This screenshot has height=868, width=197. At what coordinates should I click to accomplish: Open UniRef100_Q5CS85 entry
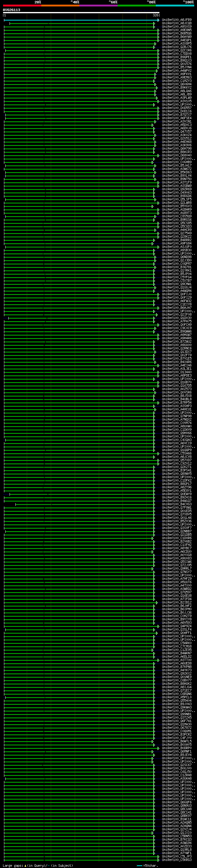coord(177,223)
